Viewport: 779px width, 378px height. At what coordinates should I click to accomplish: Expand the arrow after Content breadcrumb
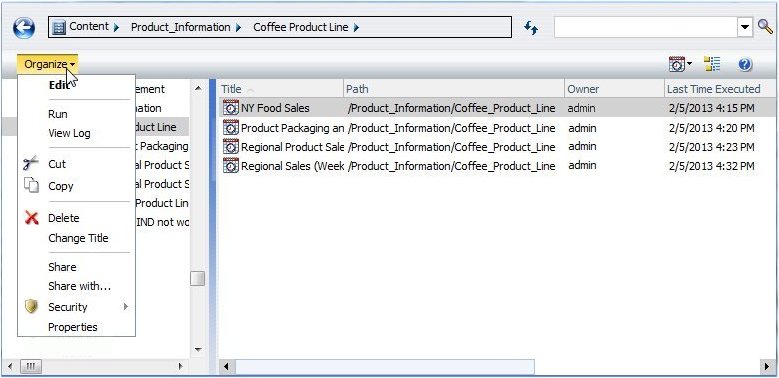point(116,28)
